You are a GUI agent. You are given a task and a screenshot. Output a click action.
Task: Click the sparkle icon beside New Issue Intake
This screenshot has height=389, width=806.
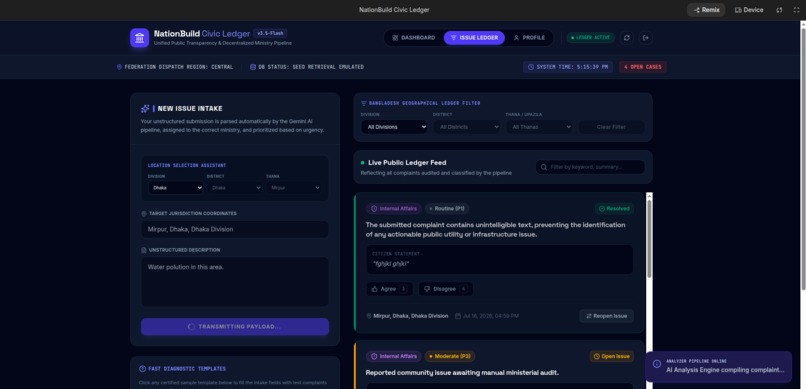[x=145, y=108]
